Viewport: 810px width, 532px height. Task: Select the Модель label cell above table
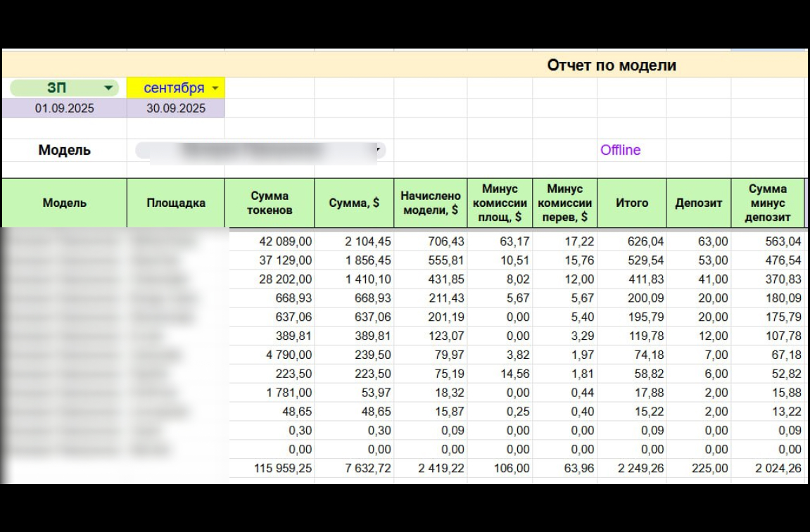coord(65,151)
